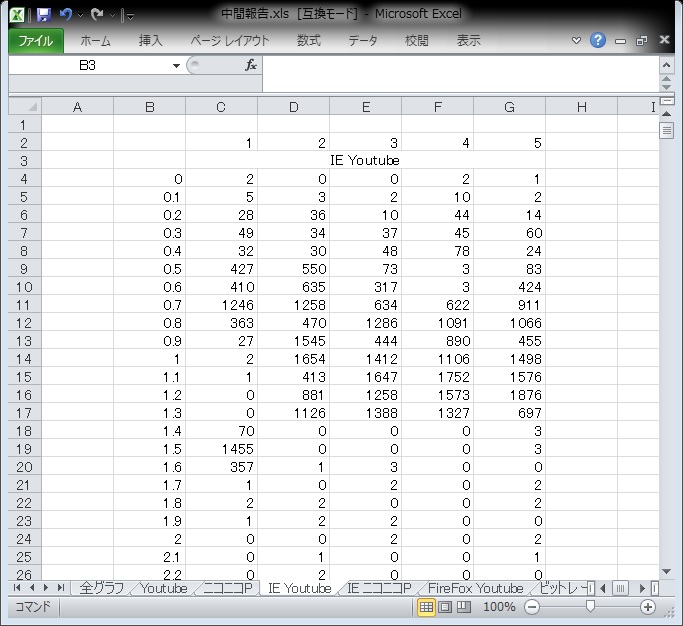Click inside the formula bar field
Image resolution: width=683 pixels, height=626 pixels.
[461, 73]
